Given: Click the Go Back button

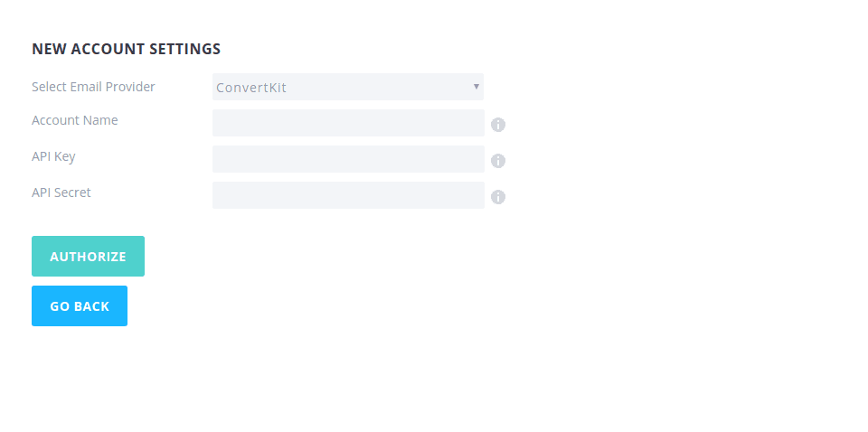Looking at the screenshot, I should coord(80,306).
